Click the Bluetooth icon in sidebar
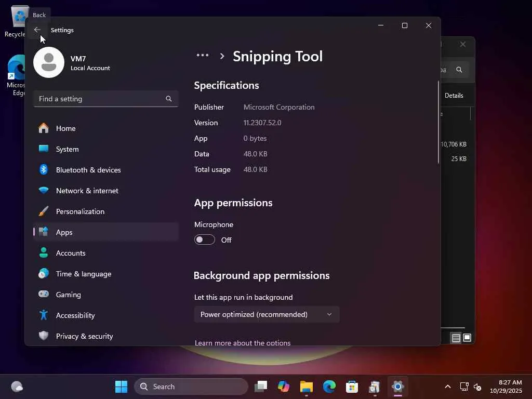 [x=44, y=169]
